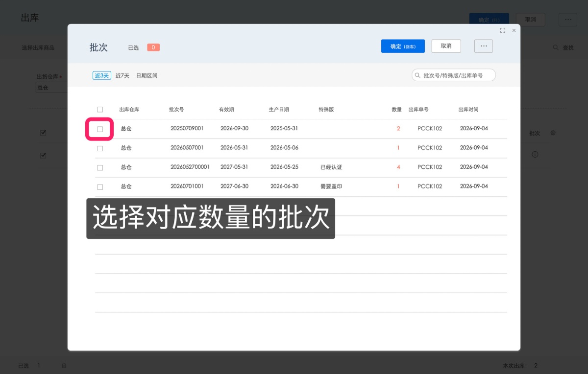
Task: Click the 生产日期 column header
Action: [x=279, y=110]
